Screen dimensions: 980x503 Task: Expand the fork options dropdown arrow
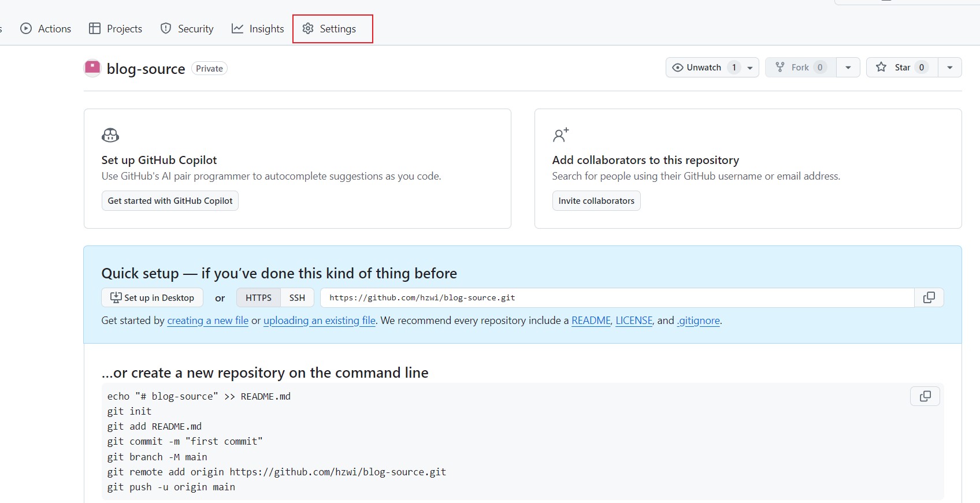(x=848, y=68)
